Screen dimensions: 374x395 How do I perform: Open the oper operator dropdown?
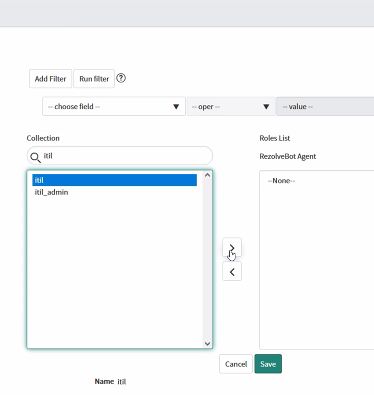tap(231, 106)
